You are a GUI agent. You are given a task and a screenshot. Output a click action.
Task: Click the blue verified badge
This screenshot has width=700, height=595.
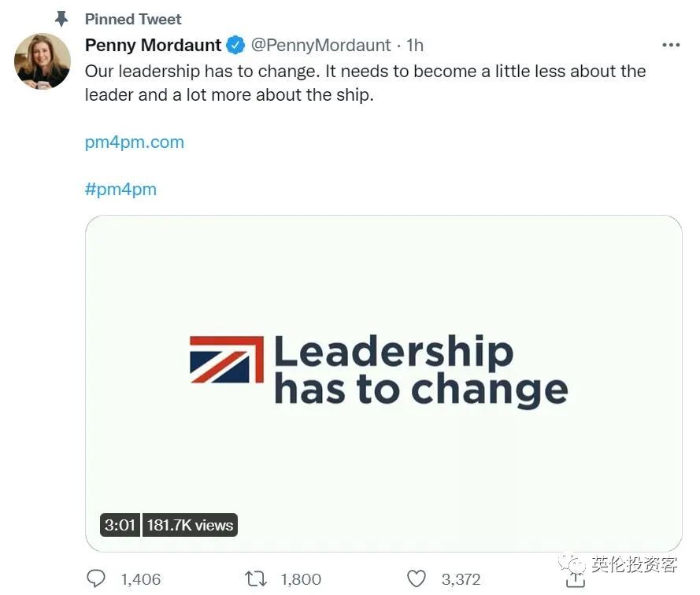pos(235,45)
